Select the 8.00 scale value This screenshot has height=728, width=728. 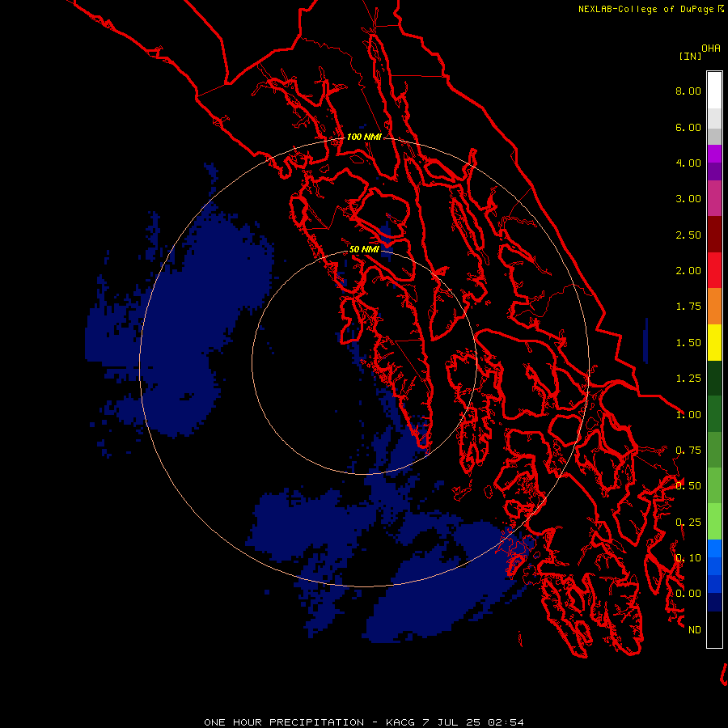pyautogui.click(x=688, y=91)
